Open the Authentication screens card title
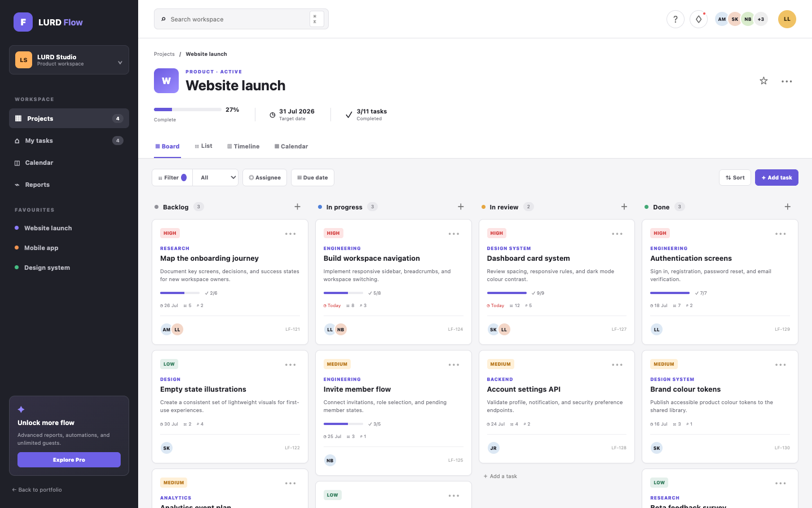 pyautogui.click(x=691, y=259)
